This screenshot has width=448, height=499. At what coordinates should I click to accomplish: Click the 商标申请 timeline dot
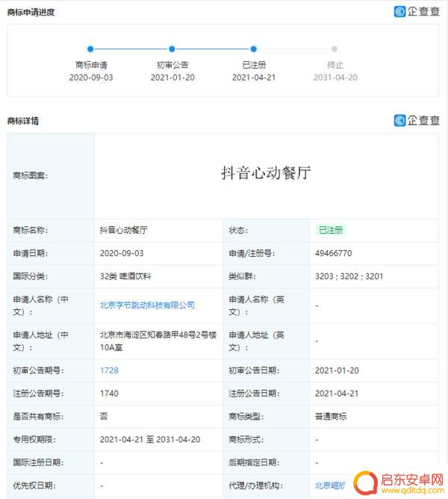(90, 49)
